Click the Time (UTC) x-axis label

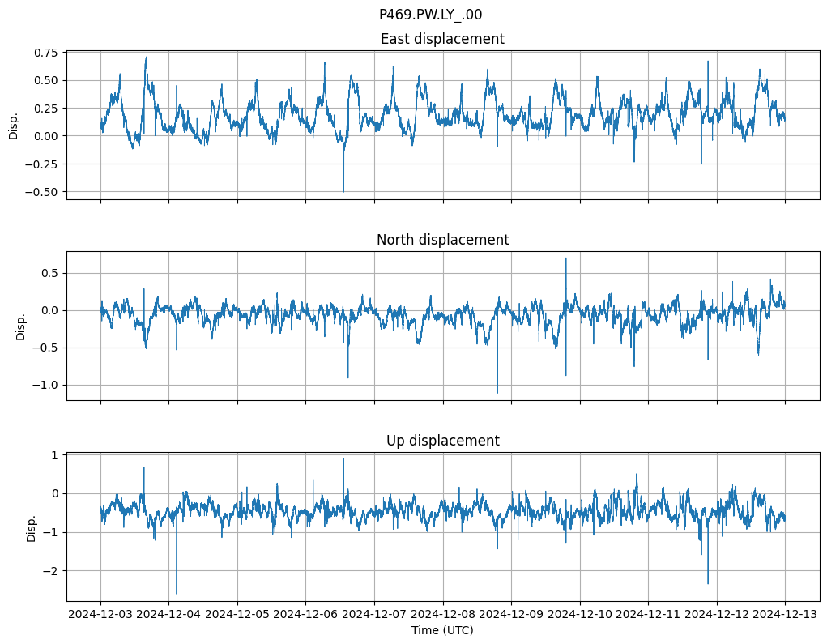coord(442,630)
